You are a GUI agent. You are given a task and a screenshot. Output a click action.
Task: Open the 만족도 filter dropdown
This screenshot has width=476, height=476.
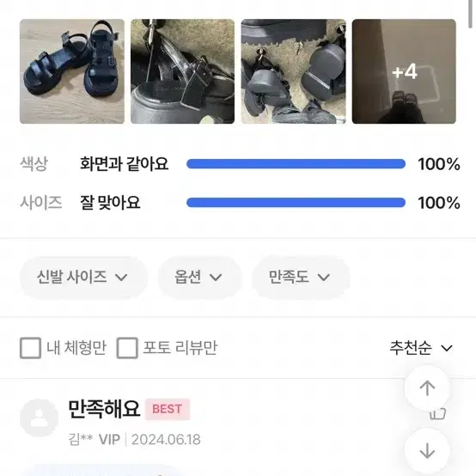pos(301,278)
